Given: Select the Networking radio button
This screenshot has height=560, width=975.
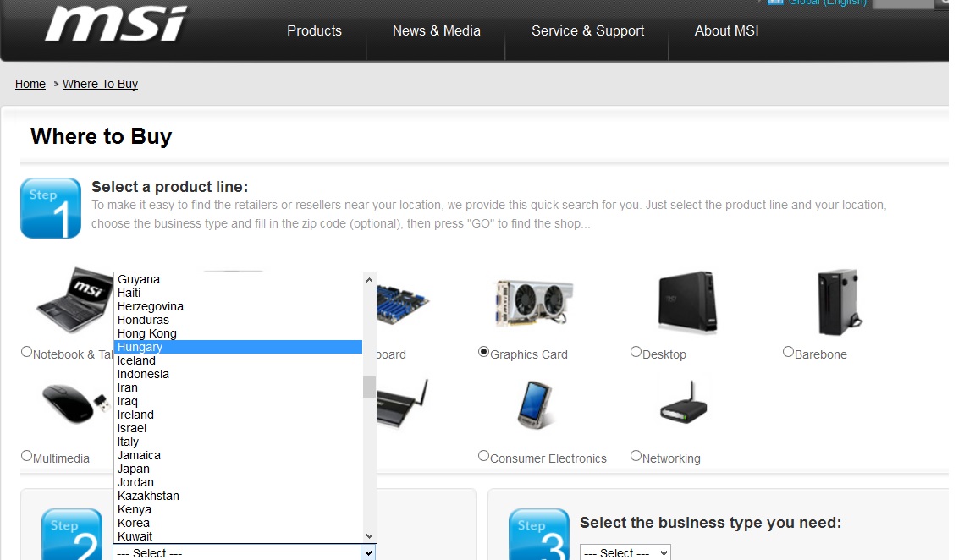Looking at the screenshot, I should click(x=636, y=456).
